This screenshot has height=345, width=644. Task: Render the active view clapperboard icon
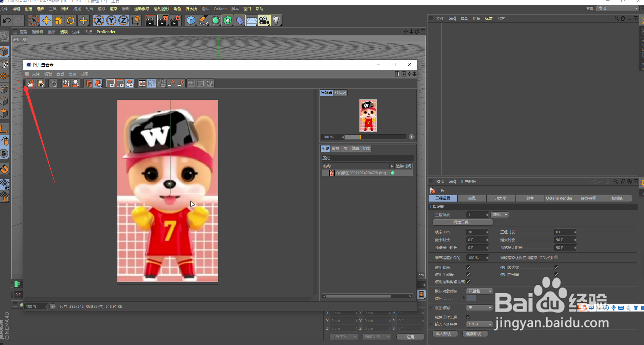tap(151, 21)
